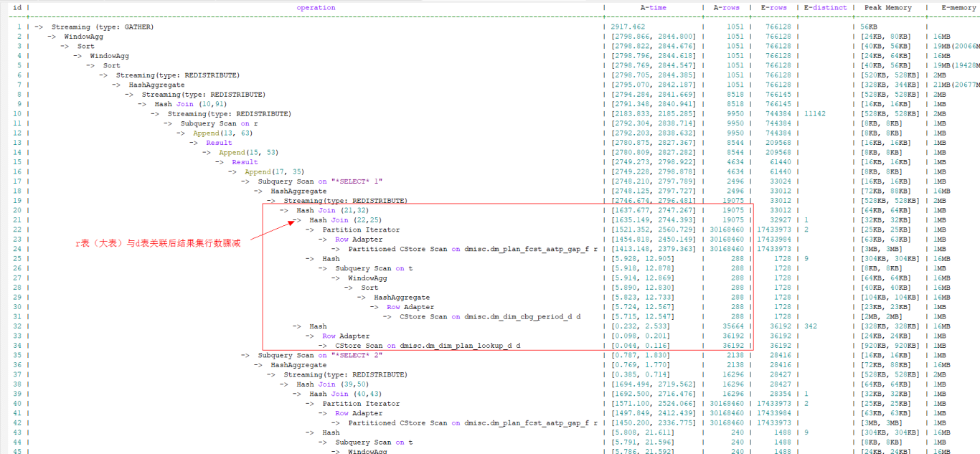Click 'Subquery Scan on "*SELECT* 2"' row

(320, 356)
